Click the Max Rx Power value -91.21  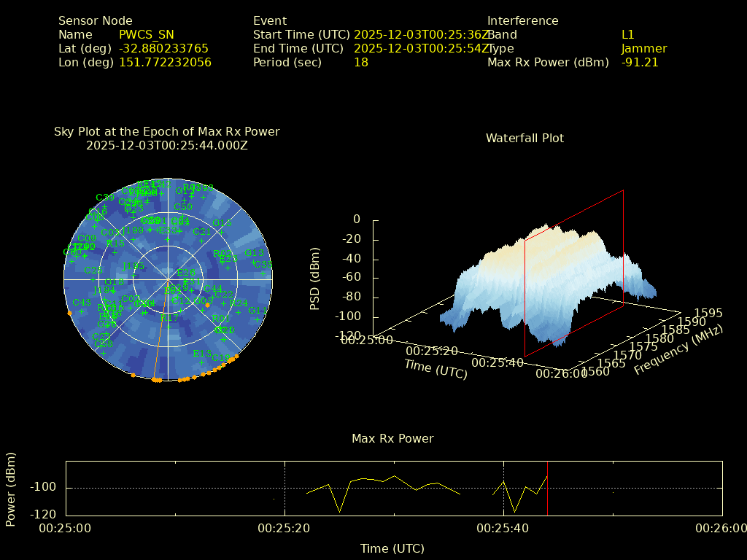(639, 63)
